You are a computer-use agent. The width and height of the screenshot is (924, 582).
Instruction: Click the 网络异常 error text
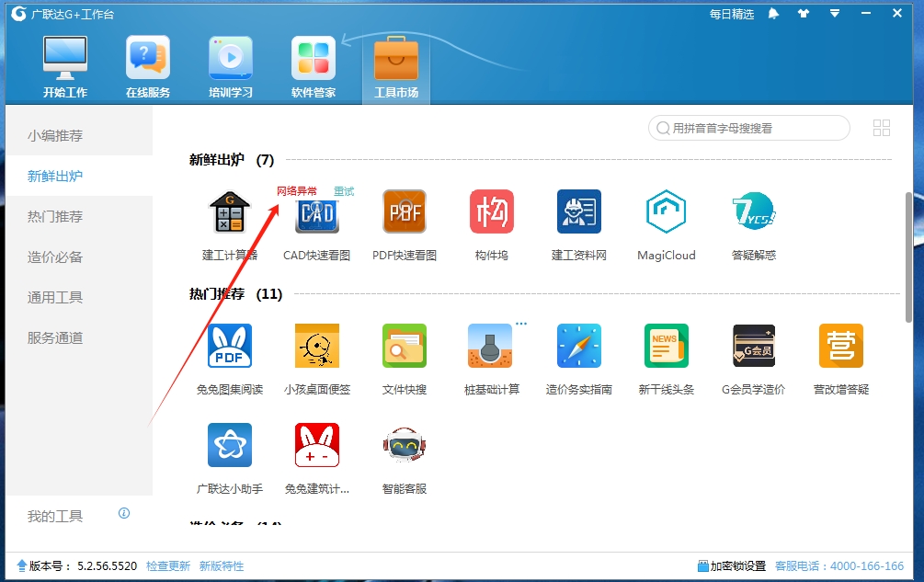pos(296,191)
